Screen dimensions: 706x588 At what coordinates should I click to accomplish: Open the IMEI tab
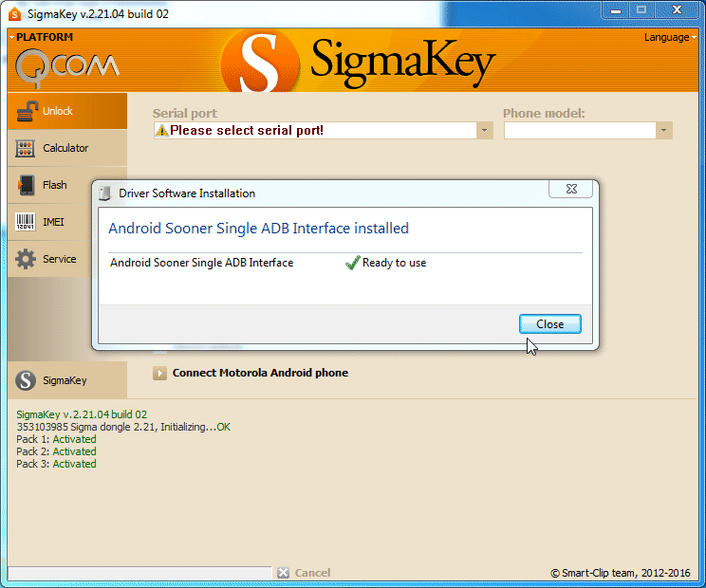click(49, 222)
